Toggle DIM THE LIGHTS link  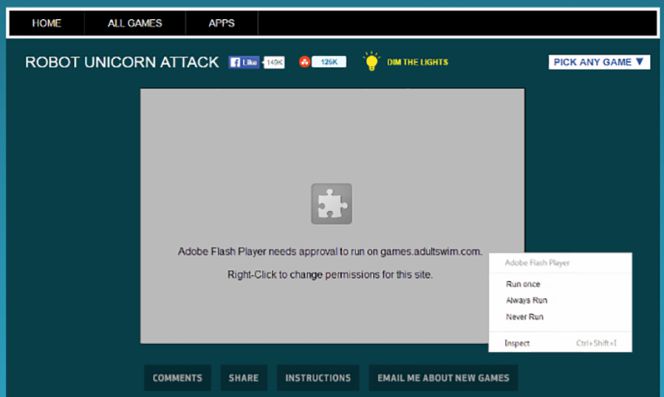click(x=418, y=62)
